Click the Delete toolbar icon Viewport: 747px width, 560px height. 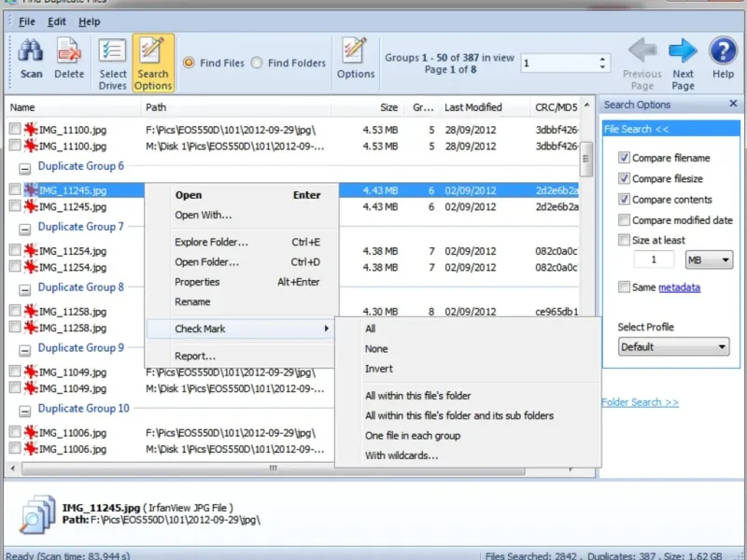click(x=68, y=52)
